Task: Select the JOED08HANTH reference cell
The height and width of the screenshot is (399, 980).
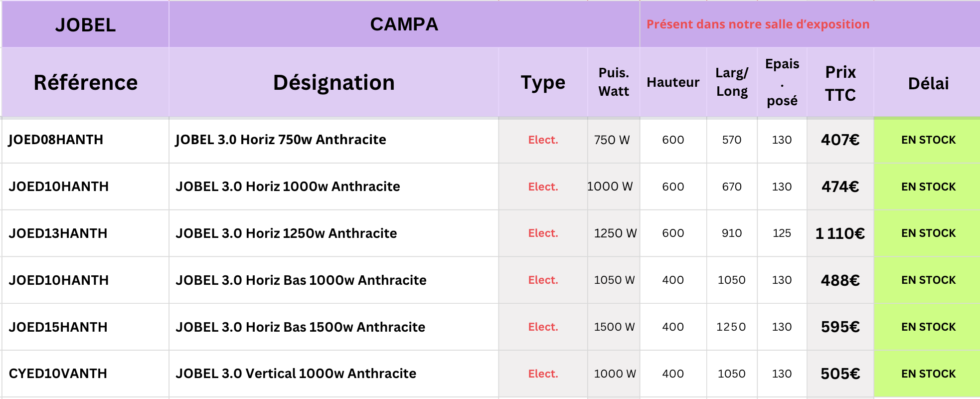Action: (x=56, y=140)
